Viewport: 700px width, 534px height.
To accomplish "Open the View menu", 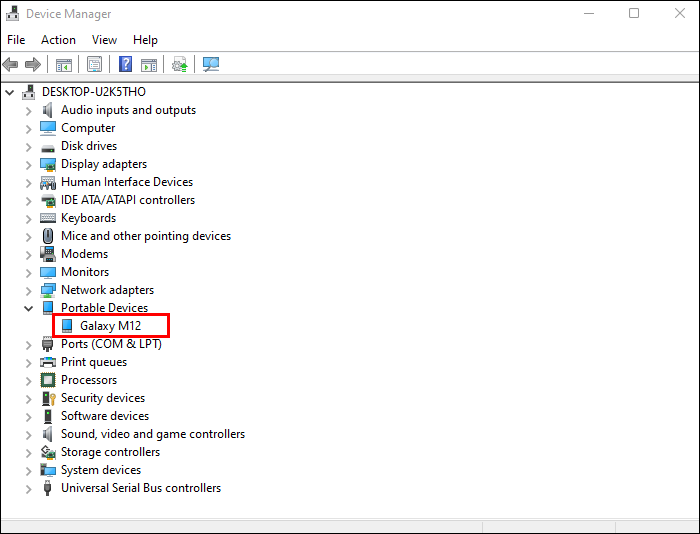I will (x=104, y=40).
